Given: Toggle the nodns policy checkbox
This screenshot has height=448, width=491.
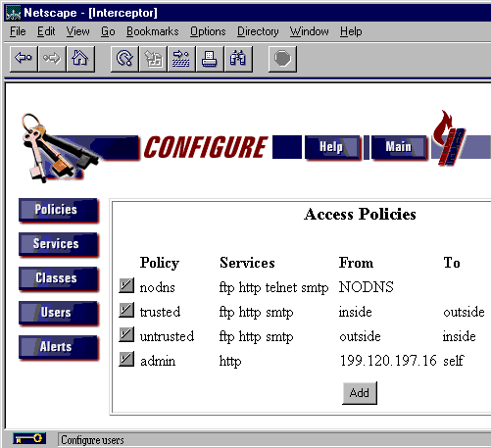Looking at the screenshot, I should [126, 285].
